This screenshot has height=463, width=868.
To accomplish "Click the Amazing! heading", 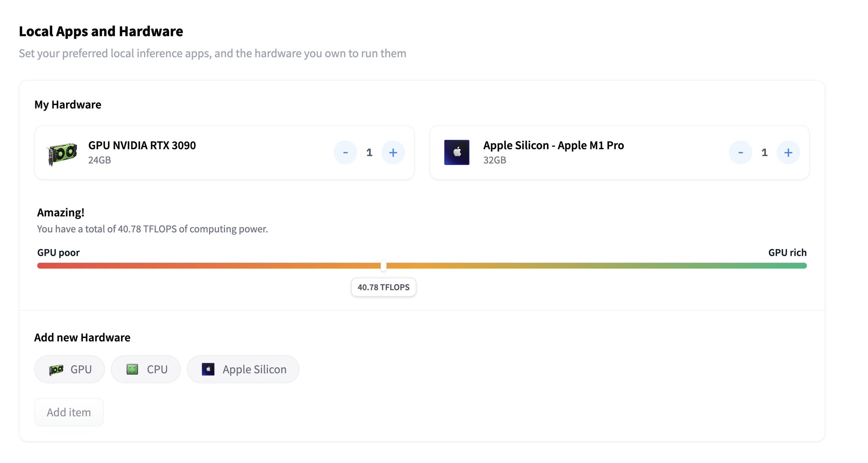I will (x=61, y=213).
